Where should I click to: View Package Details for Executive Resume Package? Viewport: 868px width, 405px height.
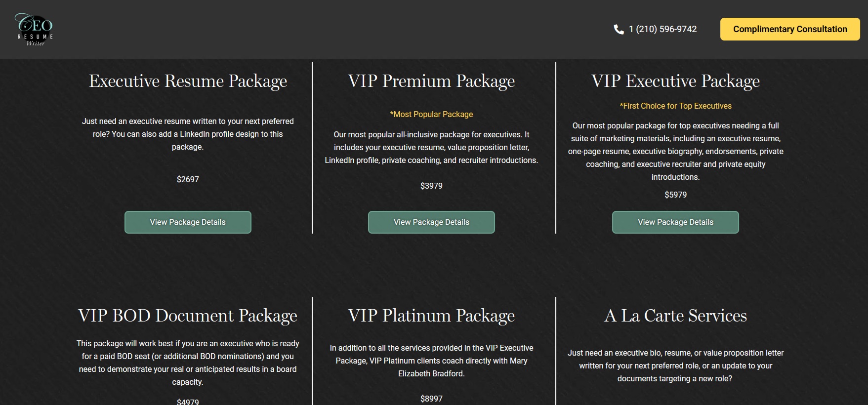[188, 222]
